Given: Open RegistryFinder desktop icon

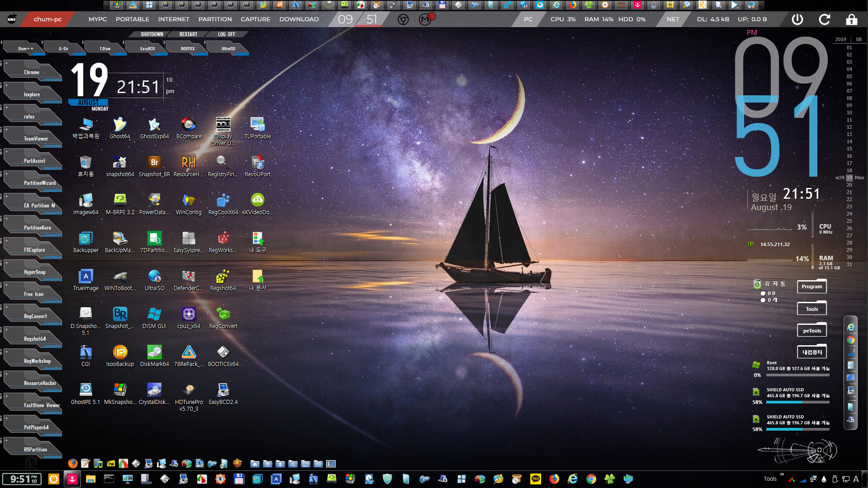Looking at the screenshot, I should point(223,166).
